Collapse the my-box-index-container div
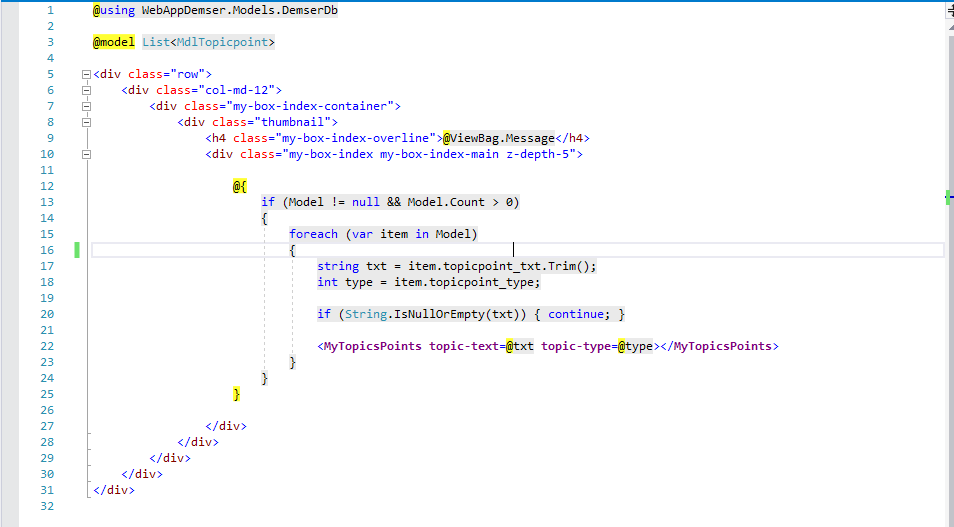Image resolution: width=954 pixels, height=527 pixels. tap(86, 106)
